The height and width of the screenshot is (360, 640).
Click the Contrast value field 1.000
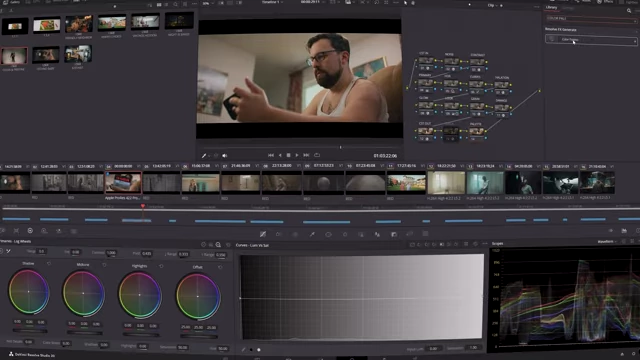click(x=111, y=253)
